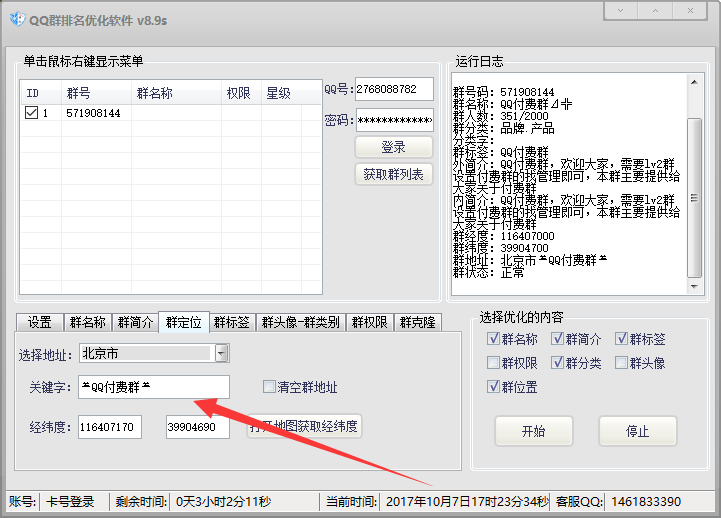
Task: Enable the 清空群地址 checkbox
Action: click(x=269, y=387)
